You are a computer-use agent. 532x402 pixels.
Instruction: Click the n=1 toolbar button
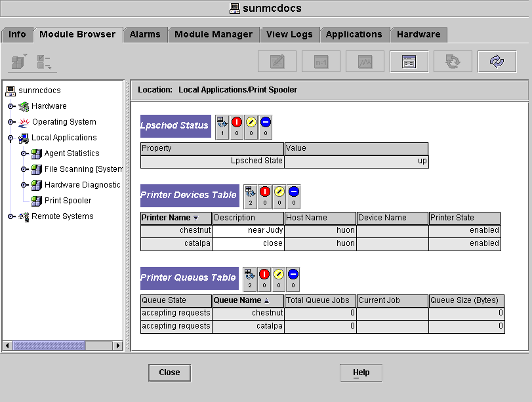tap(321, 62)
